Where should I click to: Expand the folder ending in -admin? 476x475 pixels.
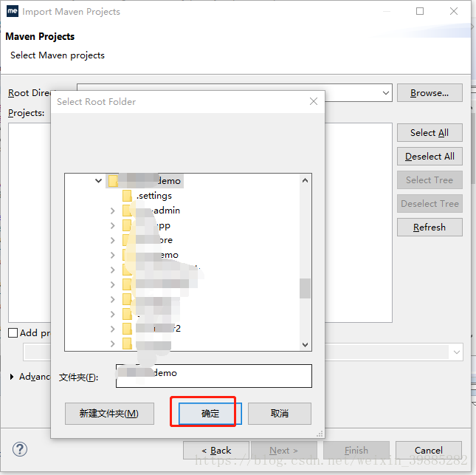point(113,211)
